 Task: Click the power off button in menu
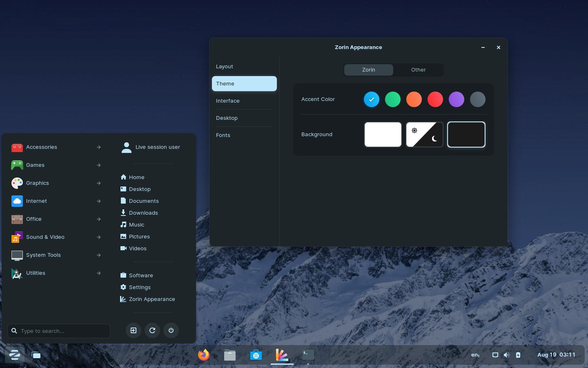(171, 330)
